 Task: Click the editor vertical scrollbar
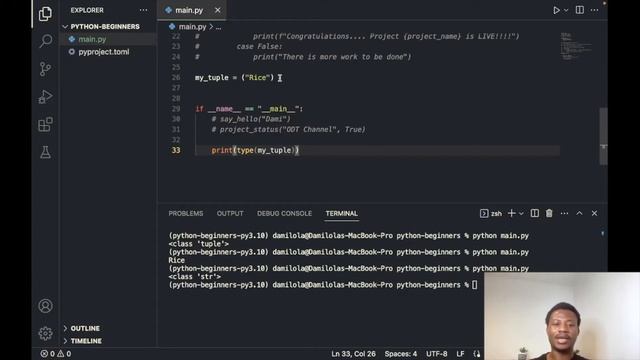point(603,136)
